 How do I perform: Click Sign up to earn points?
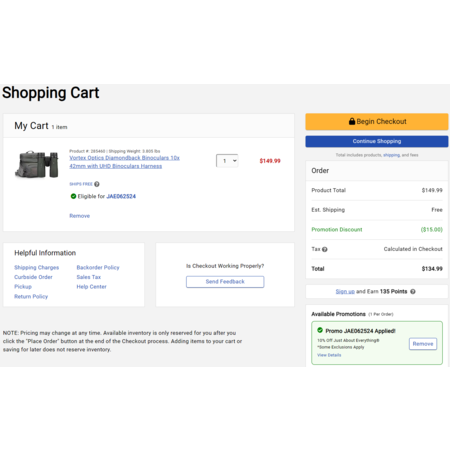coord(345,291)
